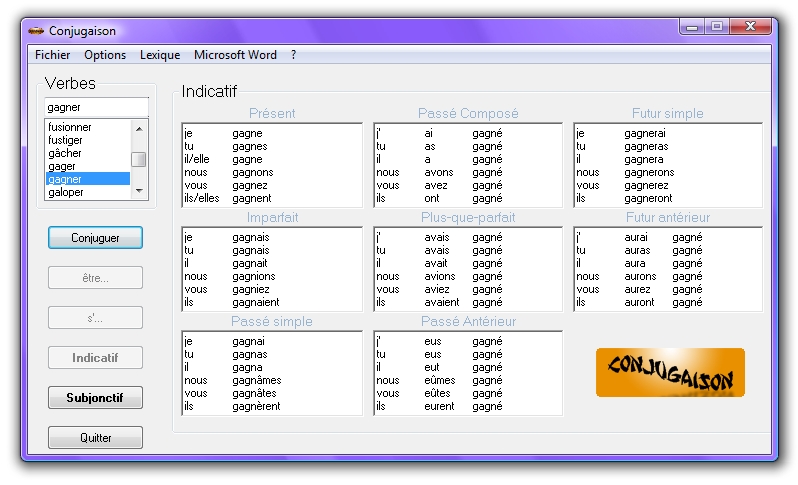Click the orange Conjugaison logo image

pos(670,373)
